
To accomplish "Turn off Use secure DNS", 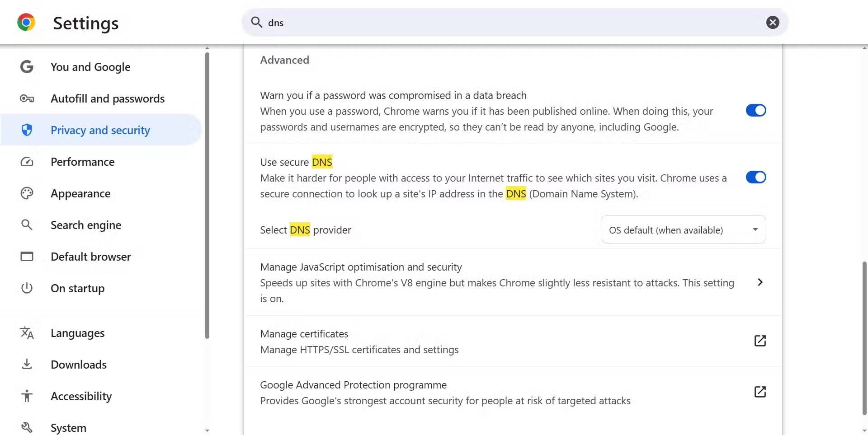I will point(755,177).
